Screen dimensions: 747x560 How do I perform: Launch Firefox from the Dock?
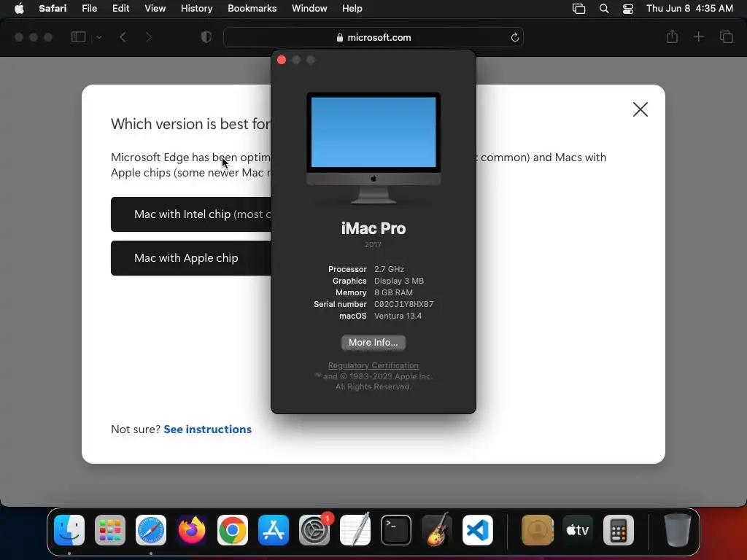point(192,530)
